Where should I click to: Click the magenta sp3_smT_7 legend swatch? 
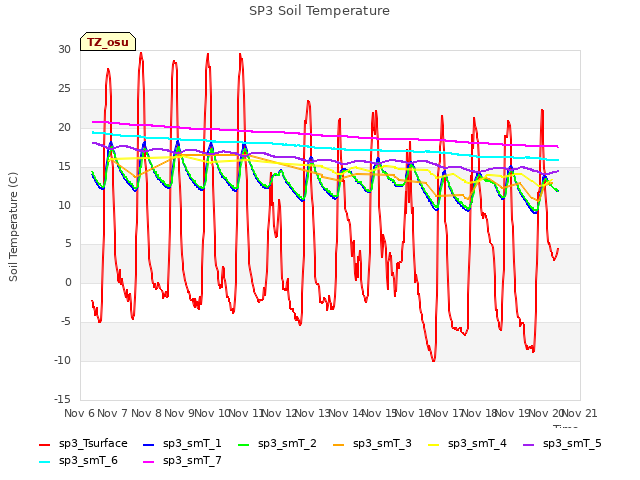click(x=149, y=462)
